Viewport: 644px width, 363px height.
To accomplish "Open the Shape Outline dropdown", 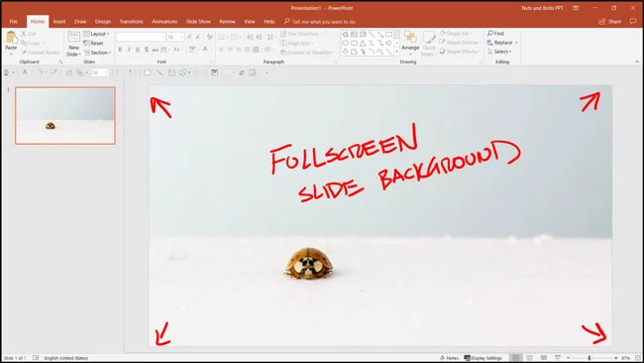I will point(460,43).
